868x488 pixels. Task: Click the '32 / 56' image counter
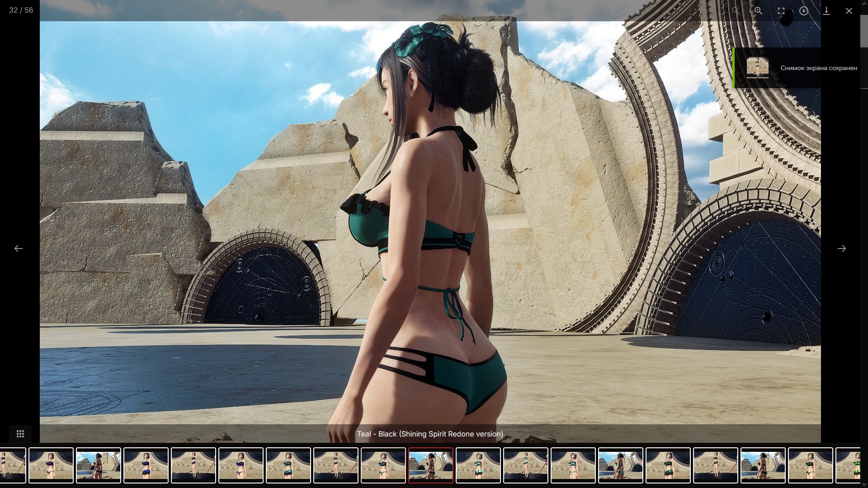(x=21, y=10)
